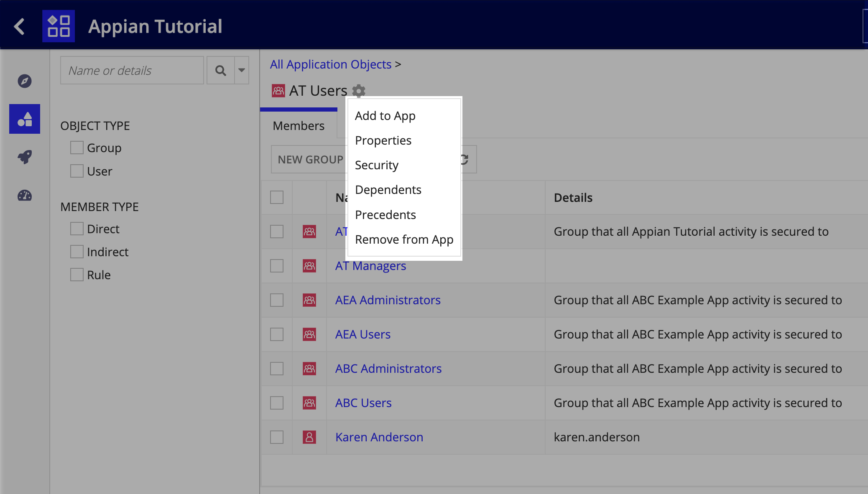Click the refresh icon beside the toolbar

coord(465,159)
